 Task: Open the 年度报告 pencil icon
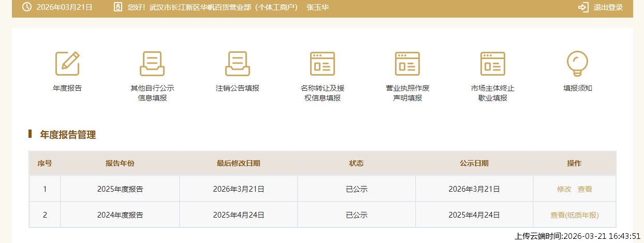(x=67, y=63)
